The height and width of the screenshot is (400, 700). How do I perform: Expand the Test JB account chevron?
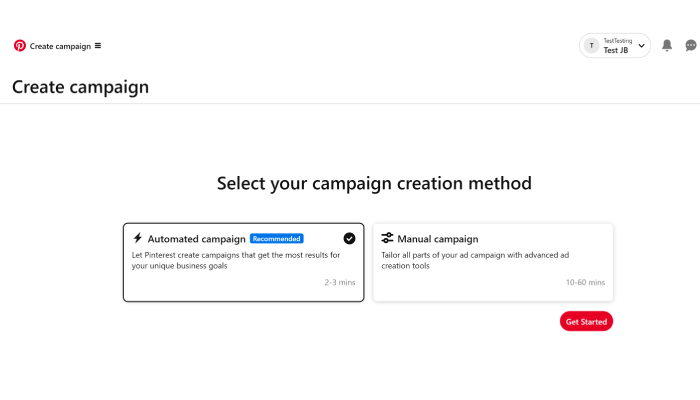(641, 46)
